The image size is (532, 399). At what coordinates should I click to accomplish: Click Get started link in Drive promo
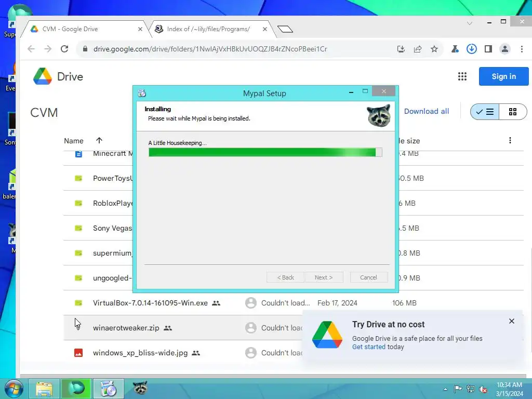coord(368,347)
